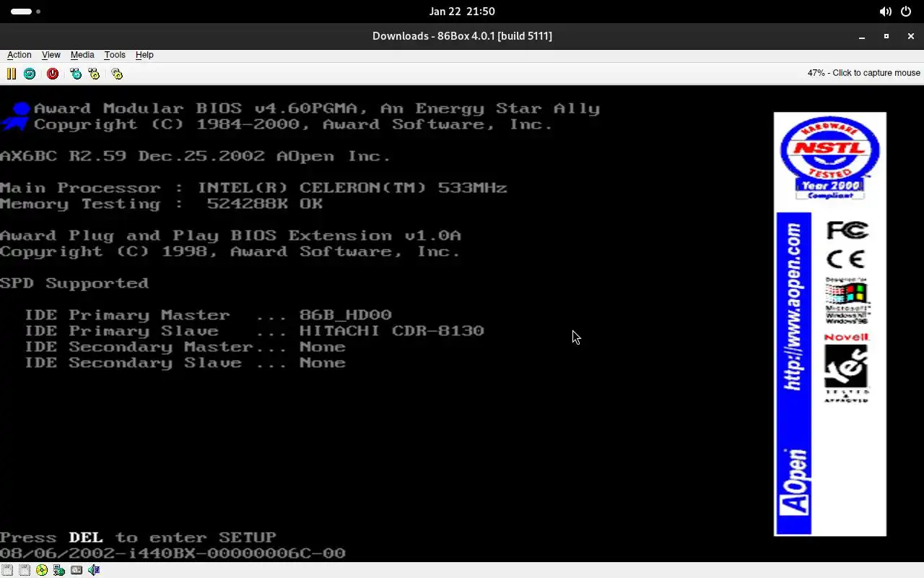
Task: Click the second floppy drive status icon
Action: tap(25, 570)
